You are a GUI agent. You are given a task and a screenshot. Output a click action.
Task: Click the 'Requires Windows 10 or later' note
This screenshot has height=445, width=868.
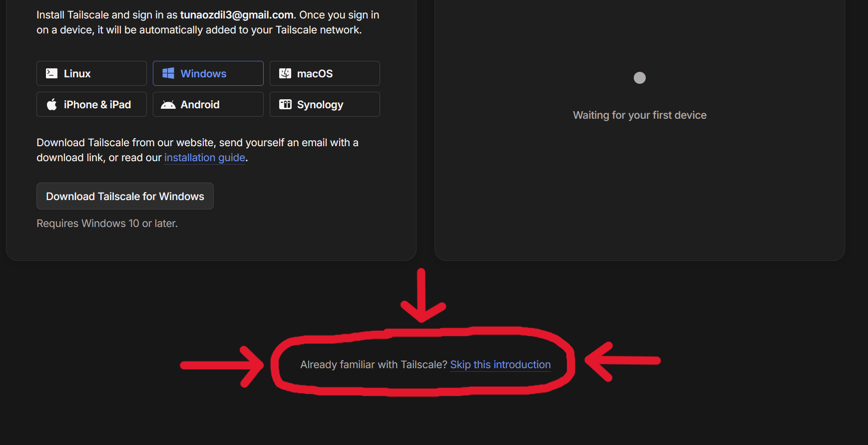pos(107,223)
